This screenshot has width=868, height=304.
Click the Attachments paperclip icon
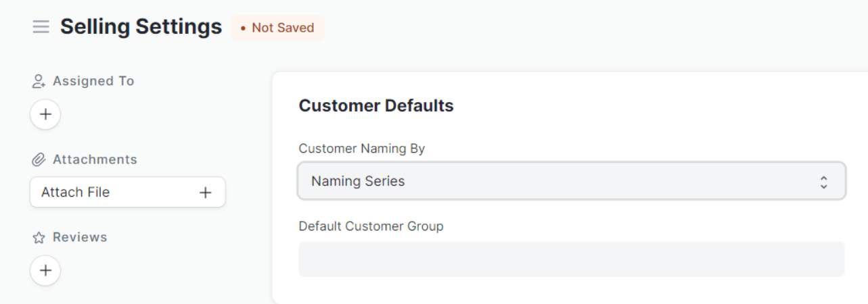[x=37, y=159]
